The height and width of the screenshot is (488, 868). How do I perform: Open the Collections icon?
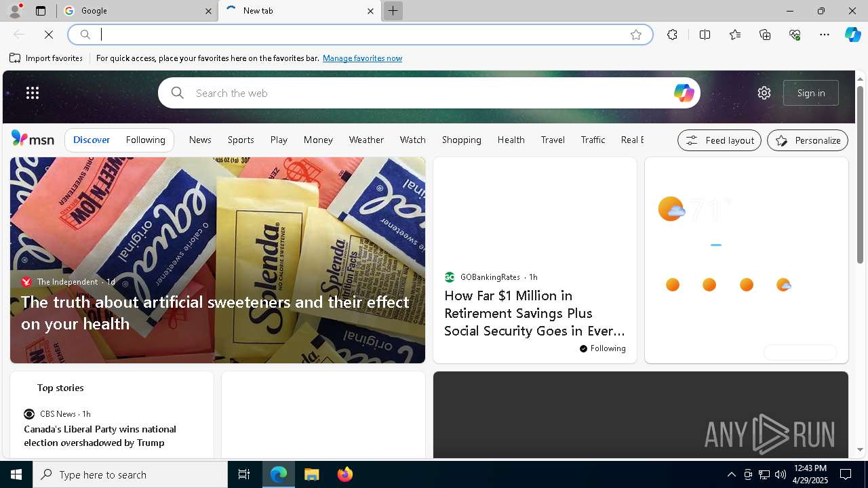[x=765, y=35]
